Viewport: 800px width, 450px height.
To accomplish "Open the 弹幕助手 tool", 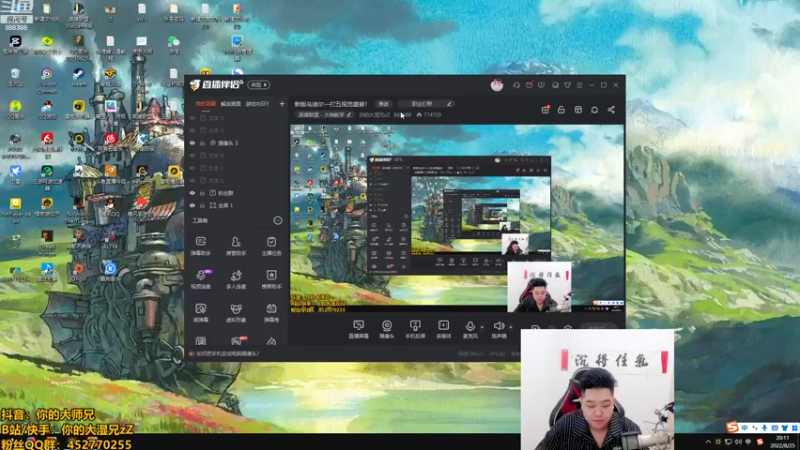I will click(x=201, y=245).
